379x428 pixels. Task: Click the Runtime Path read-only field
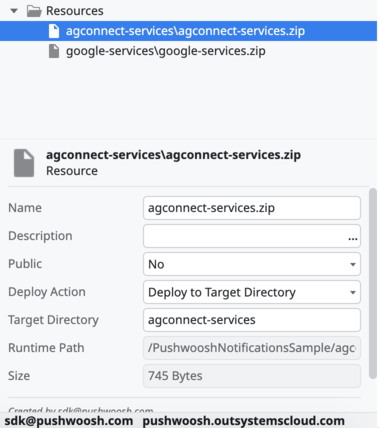click(252, 348)
